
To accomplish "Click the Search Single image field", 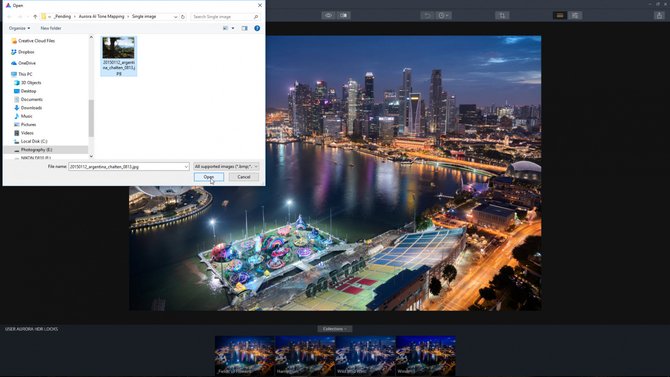I will tap(222, 17).
